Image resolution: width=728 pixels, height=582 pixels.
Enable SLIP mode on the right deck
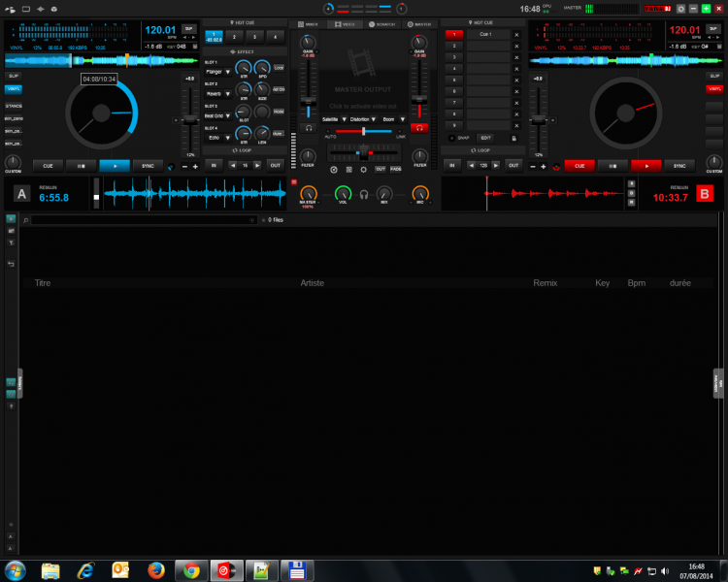pyautogui.click(x=714, y=75)
